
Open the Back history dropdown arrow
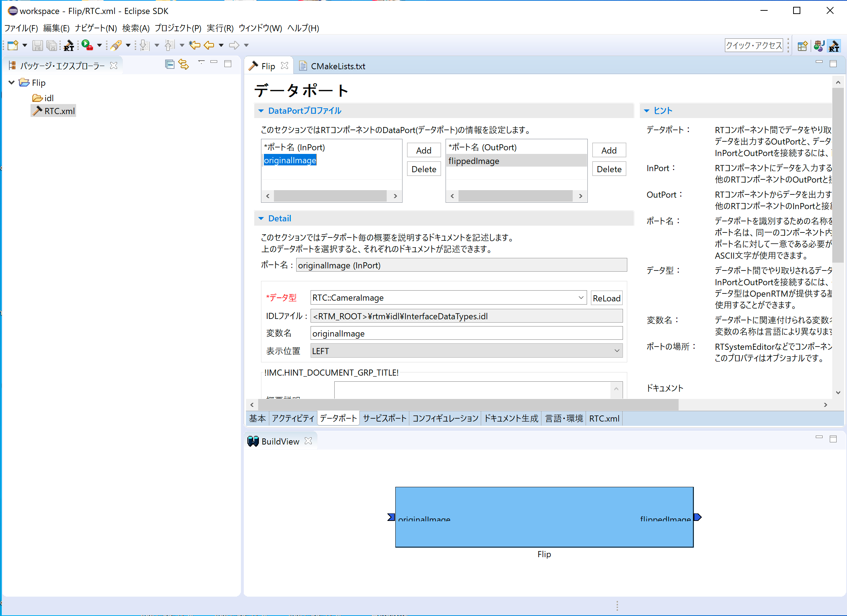221,46
